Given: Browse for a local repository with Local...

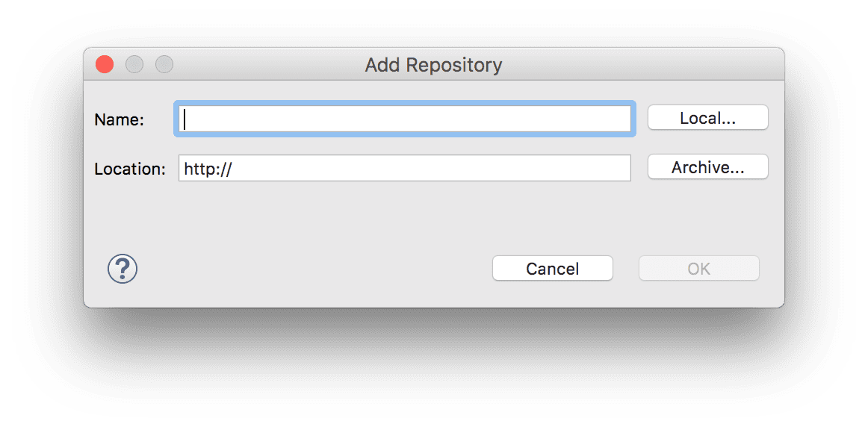Looking at the screenshot, I should tap(708, 118).
